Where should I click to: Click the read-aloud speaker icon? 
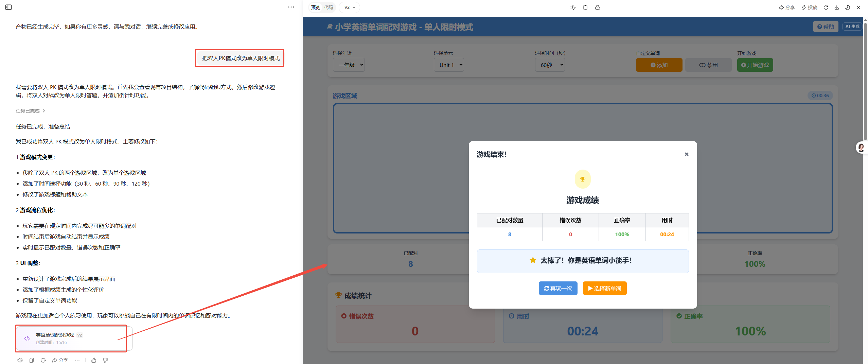[20, 360]
